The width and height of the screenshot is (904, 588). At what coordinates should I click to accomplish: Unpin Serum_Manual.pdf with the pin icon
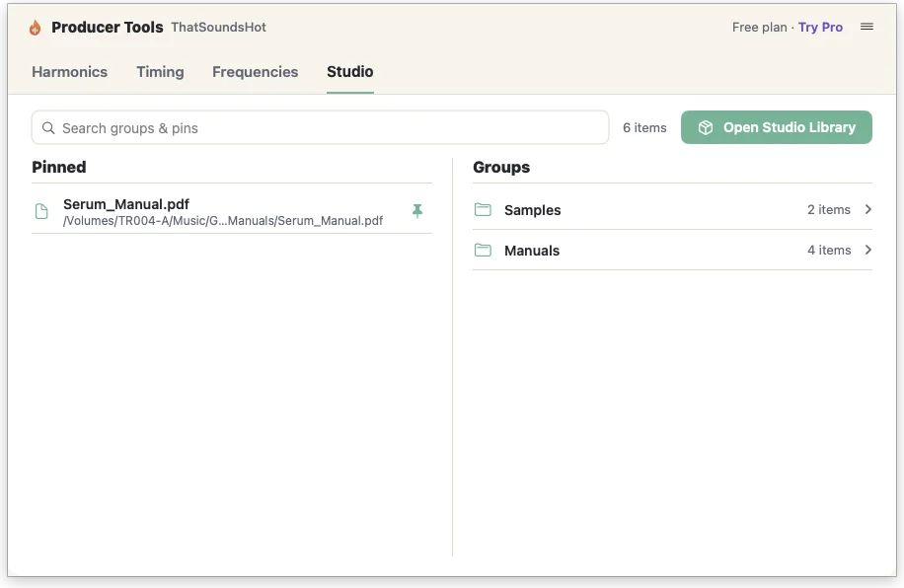point(417,211)
